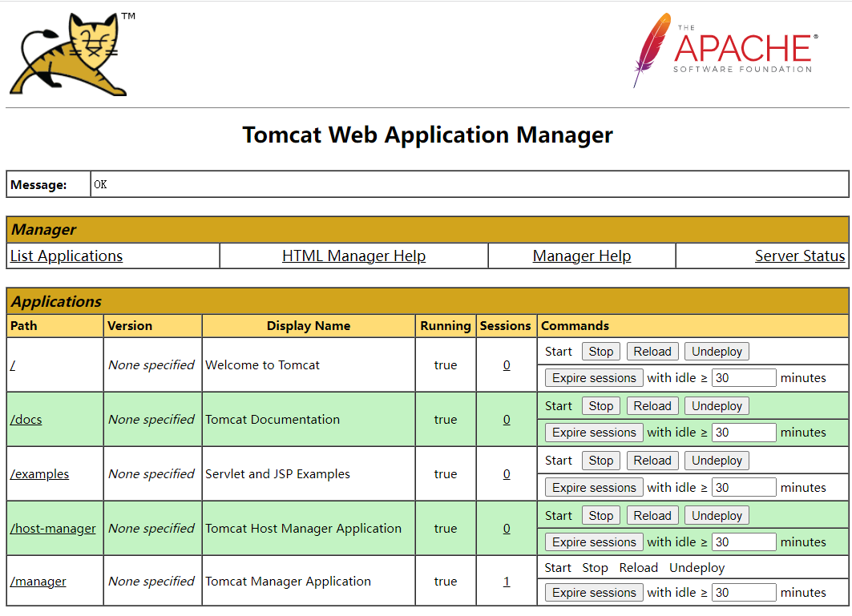Open the /docs application path
The width and height of the screenshot is (852, 616).
pos(26,420)
